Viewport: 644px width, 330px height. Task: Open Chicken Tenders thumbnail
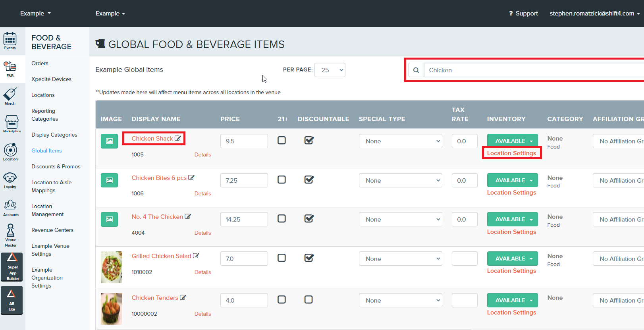[111, 309]
